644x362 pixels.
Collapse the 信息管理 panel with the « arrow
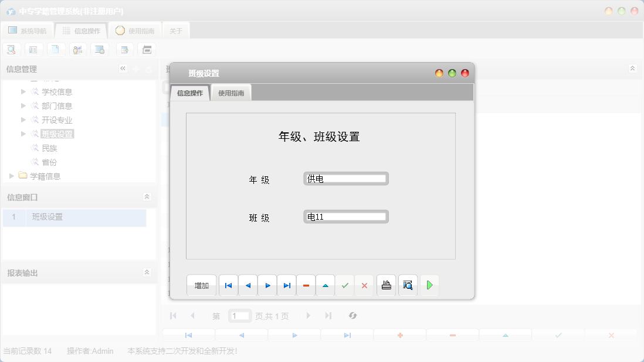[123, 69]
